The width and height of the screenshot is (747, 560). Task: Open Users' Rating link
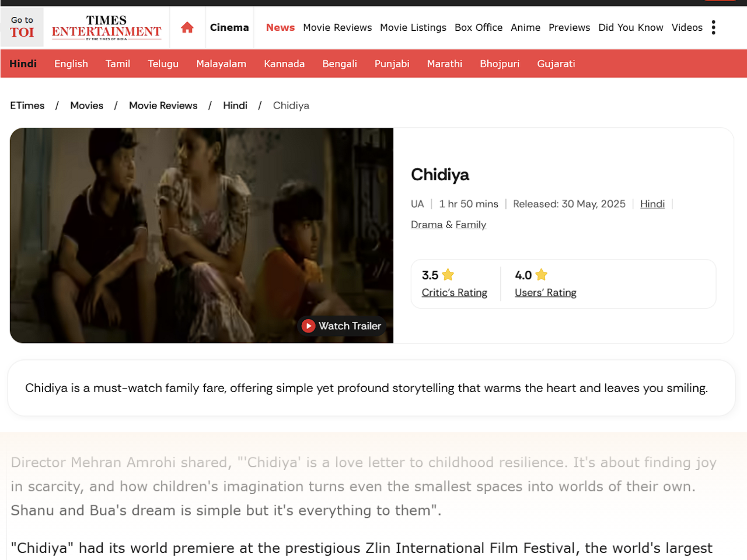point(546,293)
